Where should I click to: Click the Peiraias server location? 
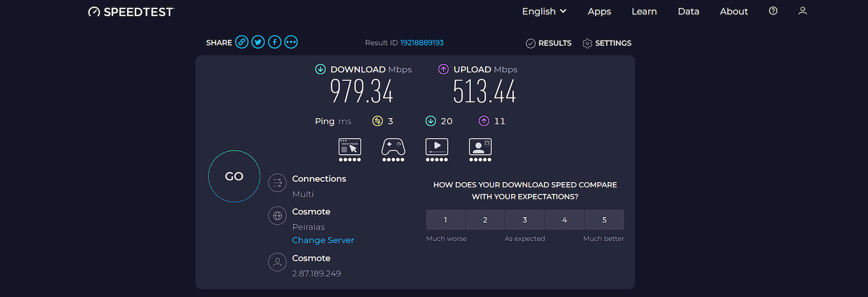[308, 227]
